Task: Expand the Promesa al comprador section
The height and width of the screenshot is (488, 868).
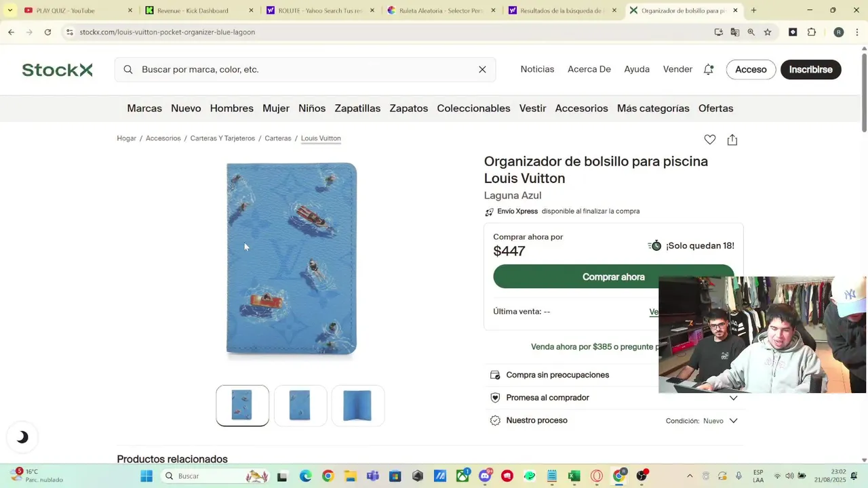Action: [x=614, y=398]
